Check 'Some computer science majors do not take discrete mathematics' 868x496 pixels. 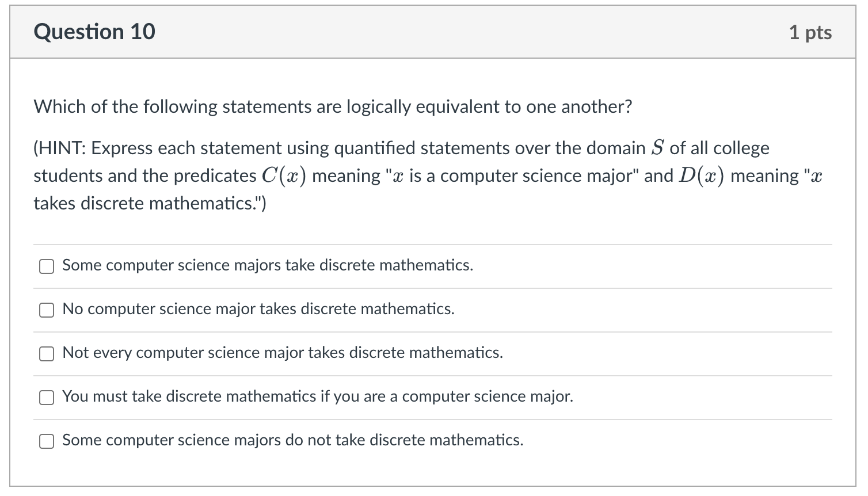coord(46,441)
